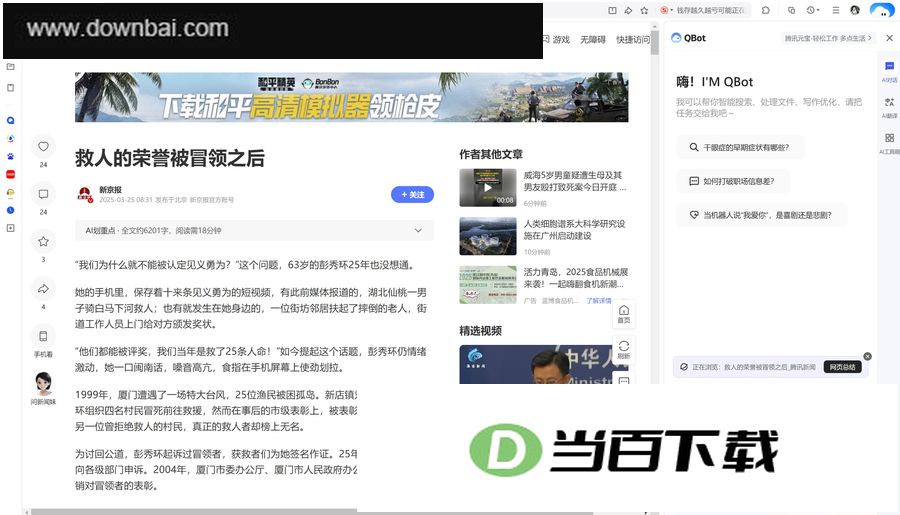Select suggestion 如何打破职场信息差?
The width and height of the screenshot is (900, 515).
tap(733, 181)
